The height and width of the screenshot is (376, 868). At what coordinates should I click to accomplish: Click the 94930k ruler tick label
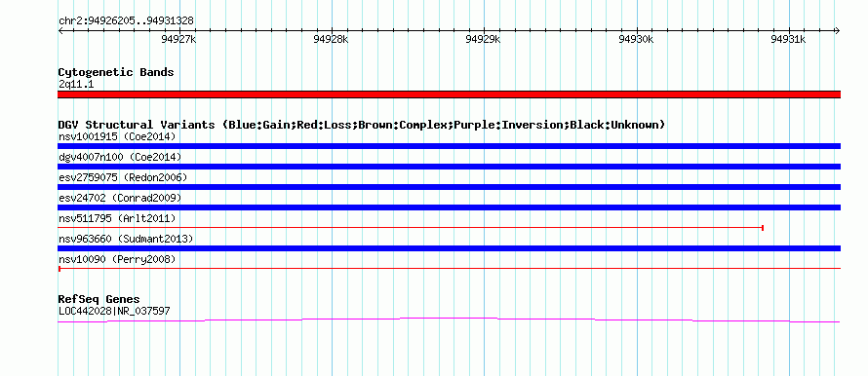pos(637,39)
